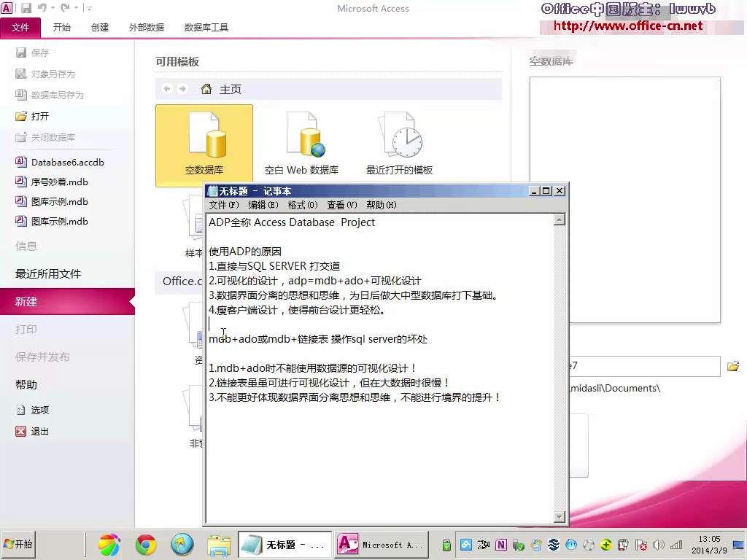Open the Redo history dropdown arrow

click(x=76, y=8)
